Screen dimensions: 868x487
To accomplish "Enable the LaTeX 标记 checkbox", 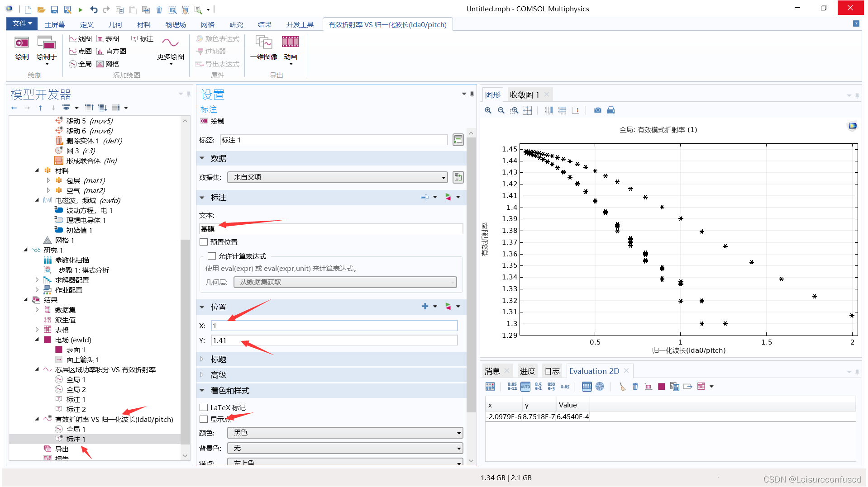I will pos(204,408).
